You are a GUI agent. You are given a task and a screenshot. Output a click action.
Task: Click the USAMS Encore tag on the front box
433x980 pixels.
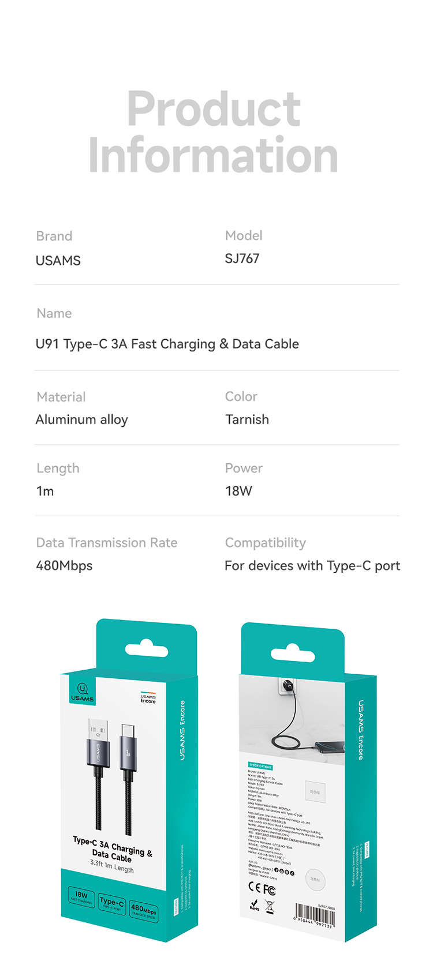148,698
